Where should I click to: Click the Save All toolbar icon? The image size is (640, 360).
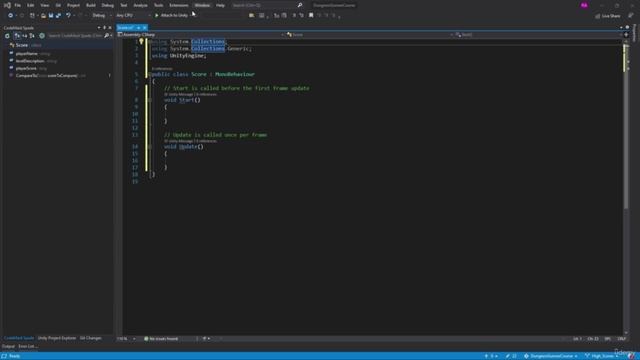(x=58, y=16)
